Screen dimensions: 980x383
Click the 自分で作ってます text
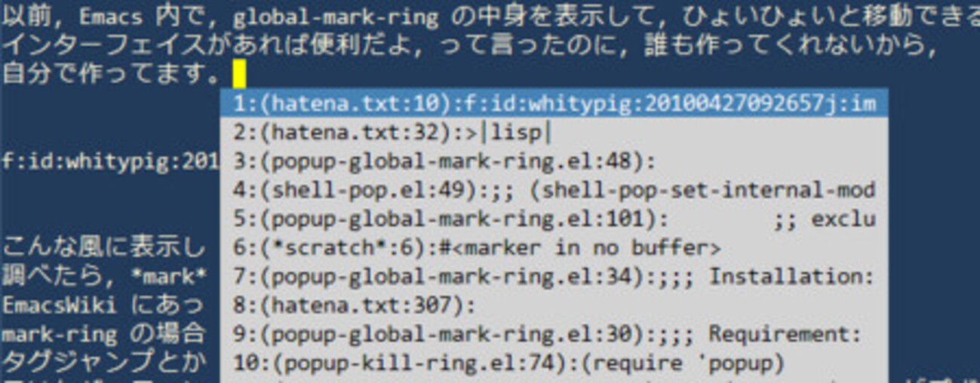click(x=112, y=74)
